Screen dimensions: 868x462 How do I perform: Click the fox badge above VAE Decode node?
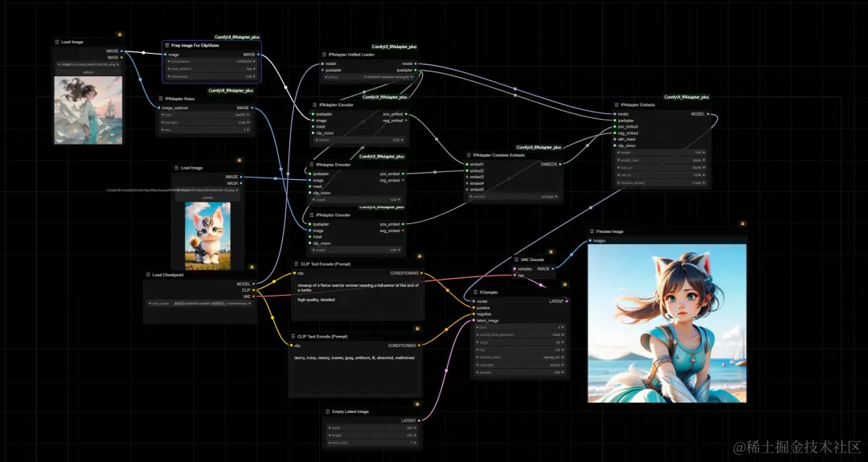(x=551, y=251)
